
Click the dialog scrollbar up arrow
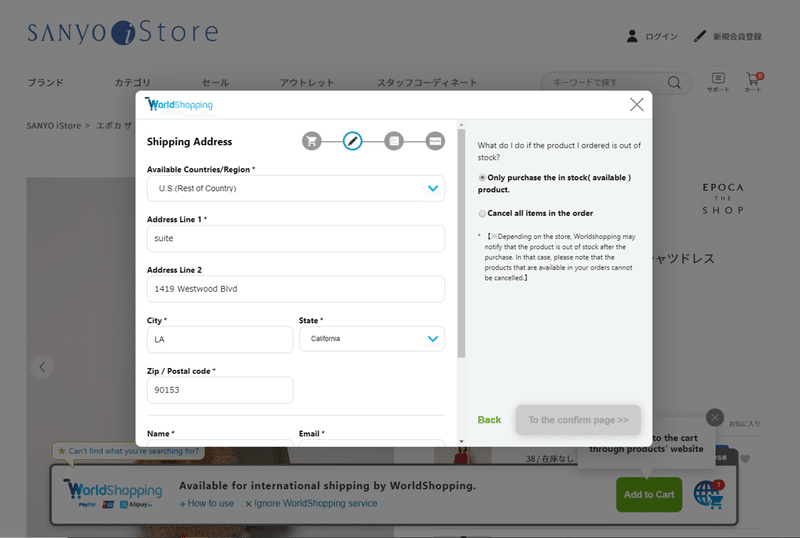(x=461, y=125)
